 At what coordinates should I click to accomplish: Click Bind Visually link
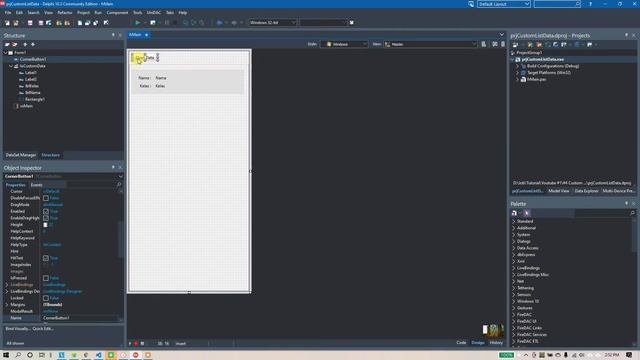[18, 329]
